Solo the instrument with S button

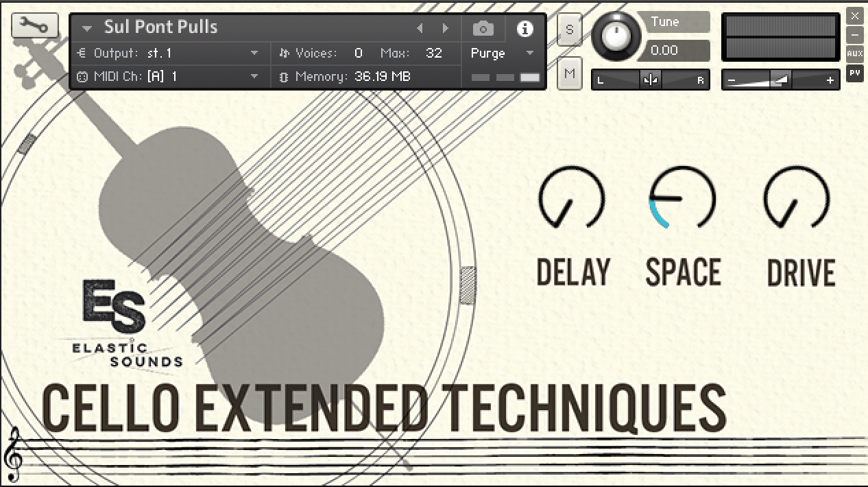569,31
